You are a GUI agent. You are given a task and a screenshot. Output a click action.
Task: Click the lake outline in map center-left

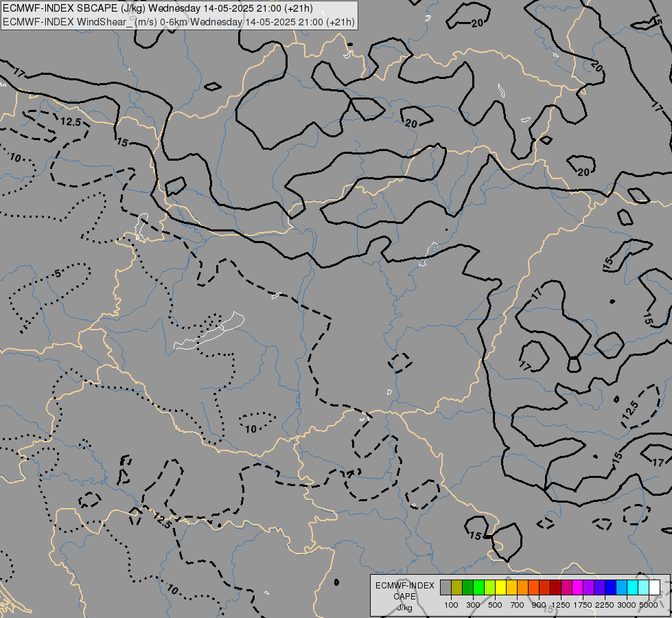(209, 331)
